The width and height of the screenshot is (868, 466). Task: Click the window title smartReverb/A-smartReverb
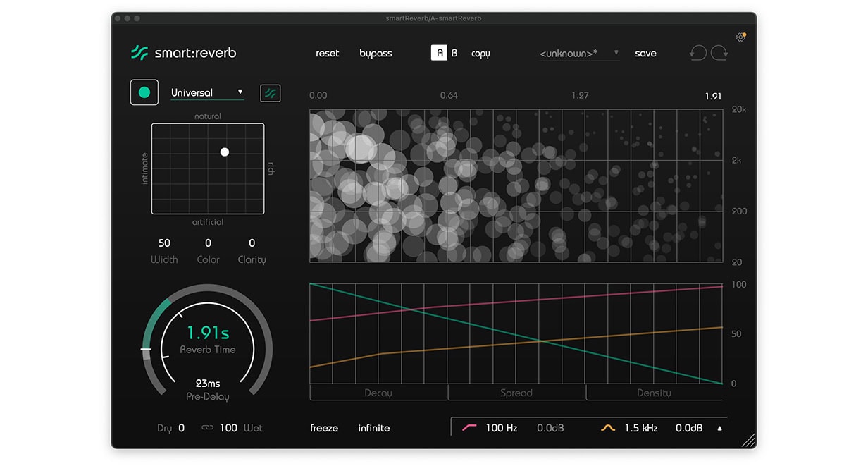click(434, 18)
